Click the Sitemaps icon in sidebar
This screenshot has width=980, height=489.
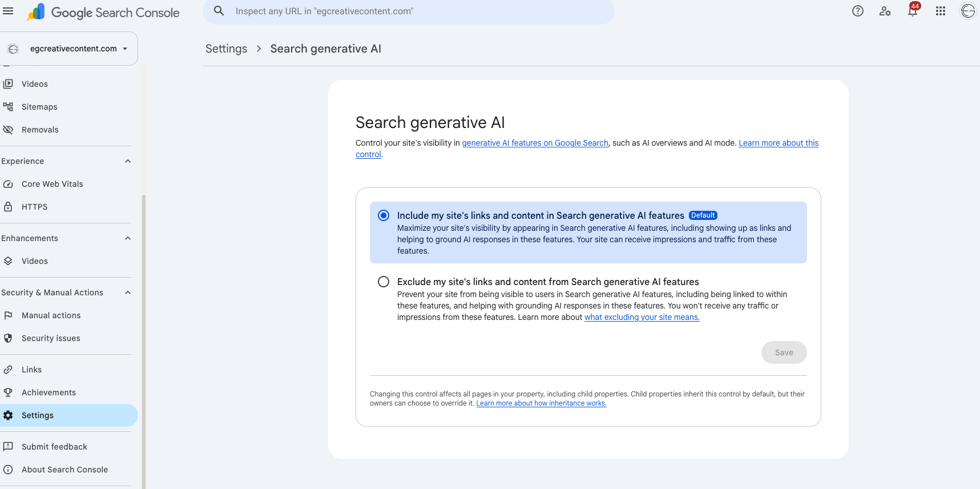tap(8, 107)
